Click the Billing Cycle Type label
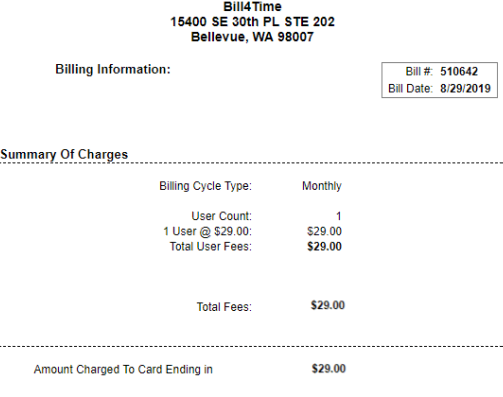503x397 pixels. click(205, 186)
